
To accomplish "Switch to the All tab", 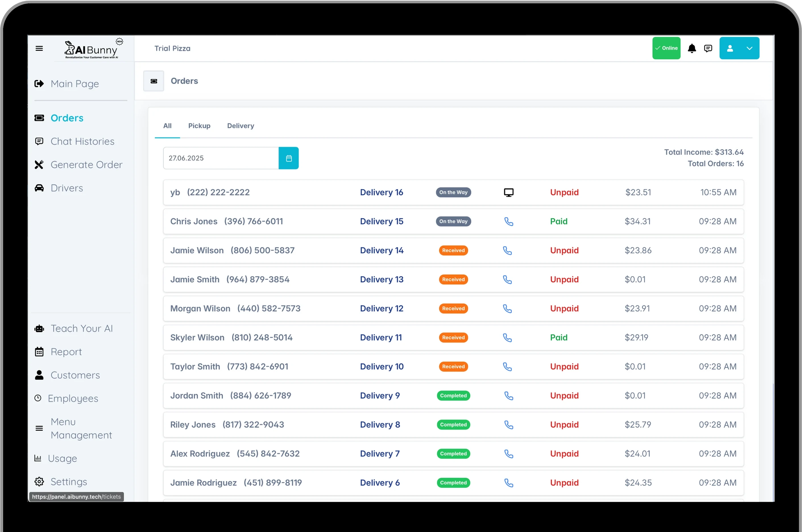I will pyautogui.click(x=167, y=126).
